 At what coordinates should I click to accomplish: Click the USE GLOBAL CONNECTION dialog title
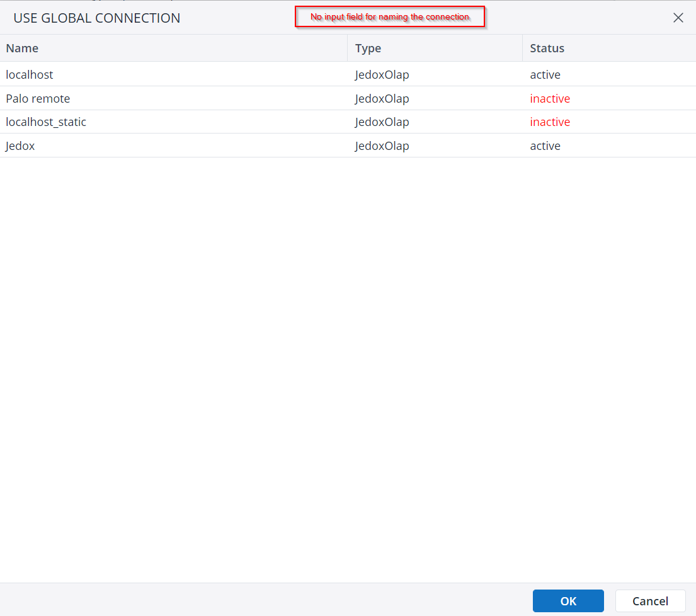click(x=97, y=18)
